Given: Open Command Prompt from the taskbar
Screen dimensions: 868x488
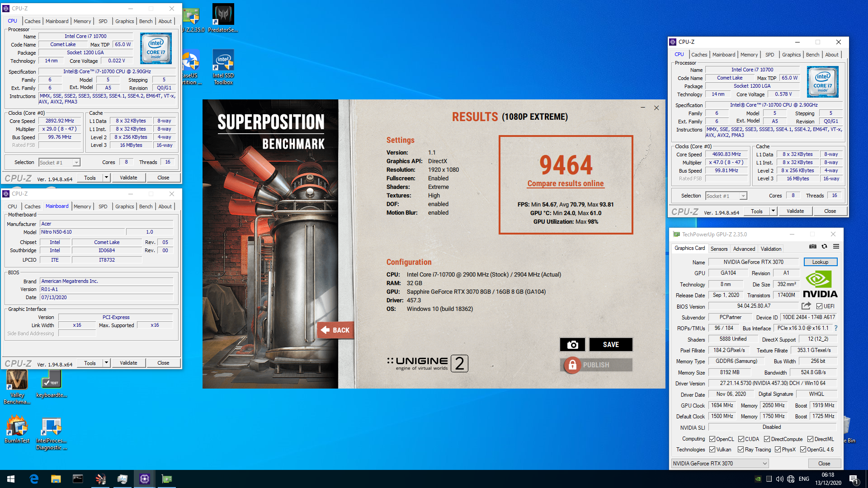Looking at the screenshot, I should point(78,479).
